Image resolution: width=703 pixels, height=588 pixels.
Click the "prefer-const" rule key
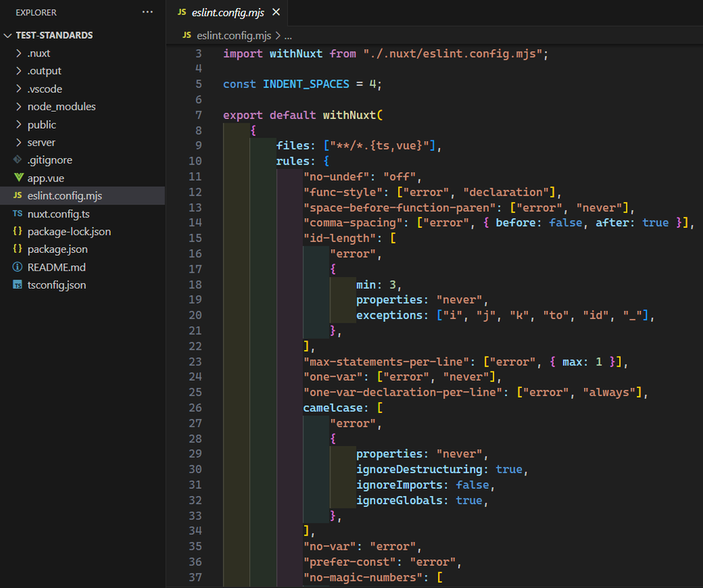point(350,562)
